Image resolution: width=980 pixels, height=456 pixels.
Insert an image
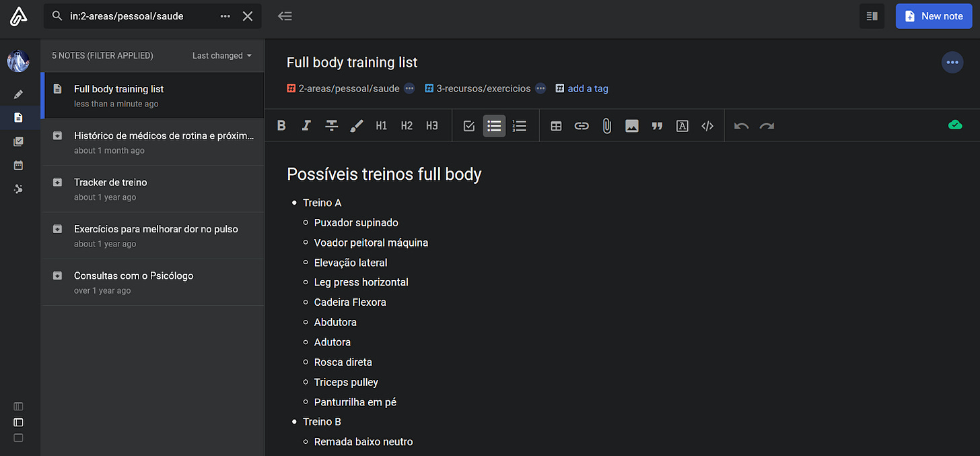631,125
